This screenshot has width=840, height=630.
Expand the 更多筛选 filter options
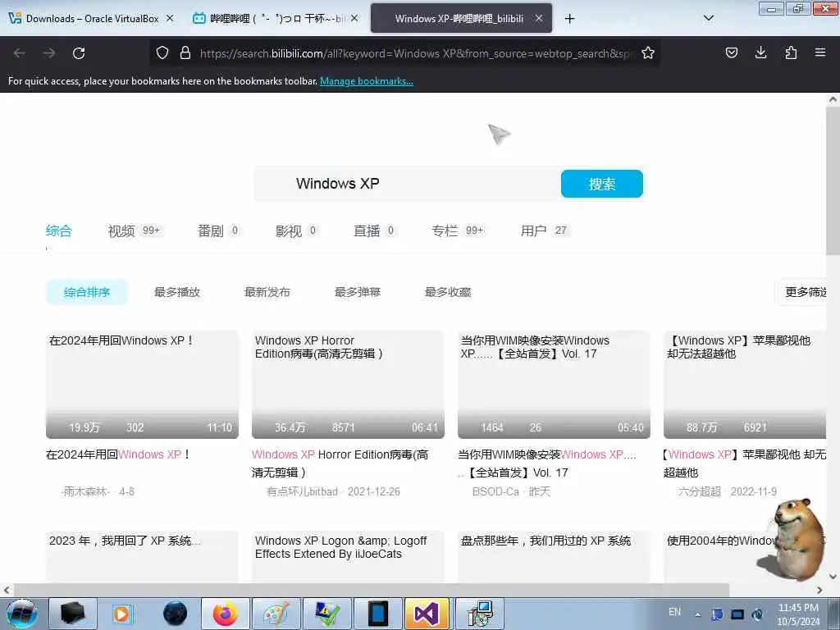[x=802, y=292]
